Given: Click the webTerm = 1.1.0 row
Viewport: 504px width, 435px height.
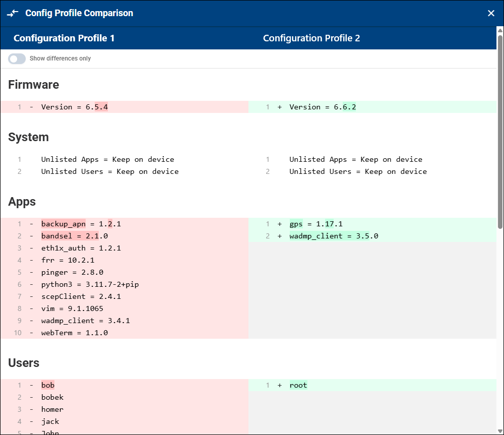Looking at the screenshot, I should (124, 333).
